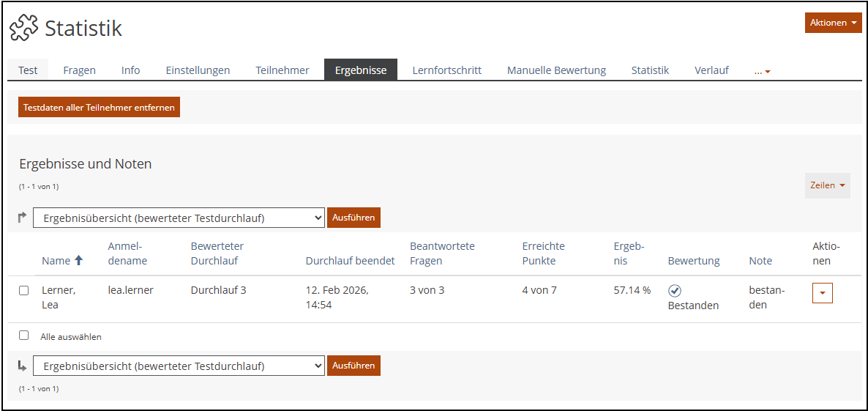Image resolution: width=868 pixels, height=411 pixels.
Task: Expand the Zeilen rows dropdown
Action: click(827, 185)
